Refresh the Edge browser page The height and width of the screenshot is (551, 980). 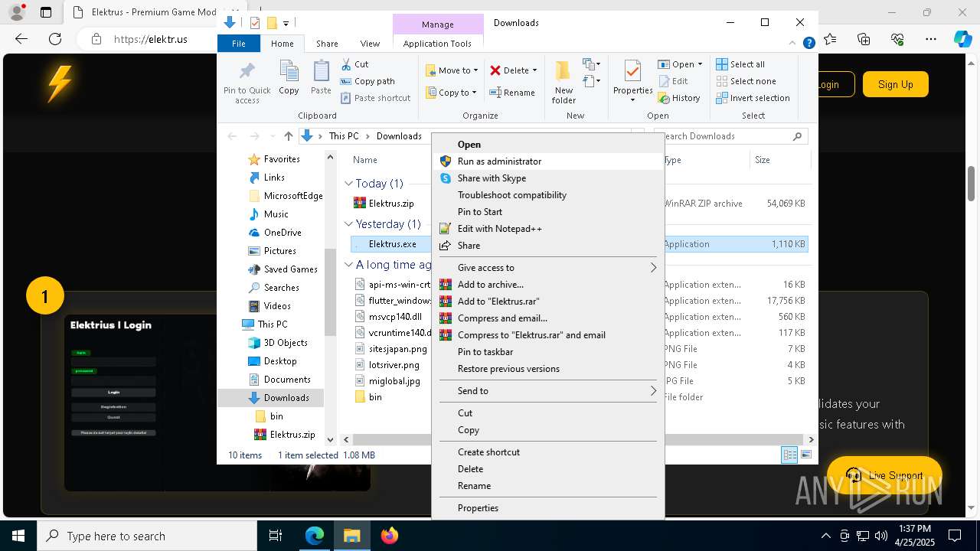point(55,39)
